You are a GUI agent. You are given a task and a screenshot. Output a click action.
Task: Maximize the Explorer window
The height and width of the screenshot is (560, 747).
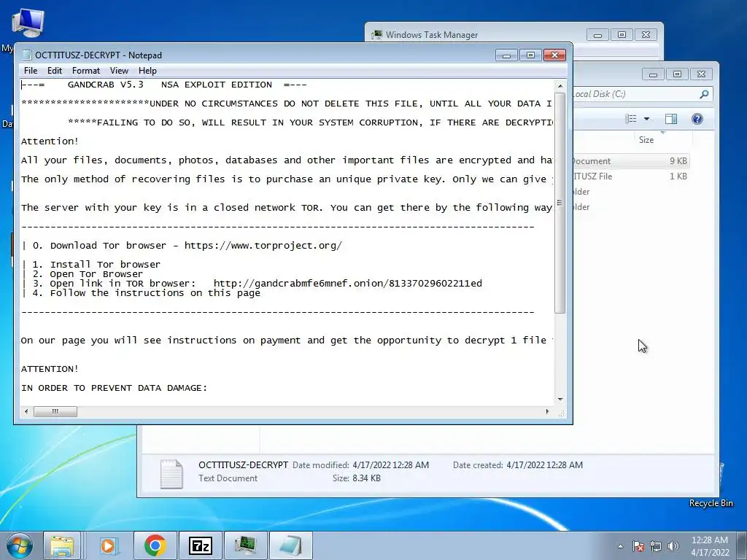pos(678,74)
